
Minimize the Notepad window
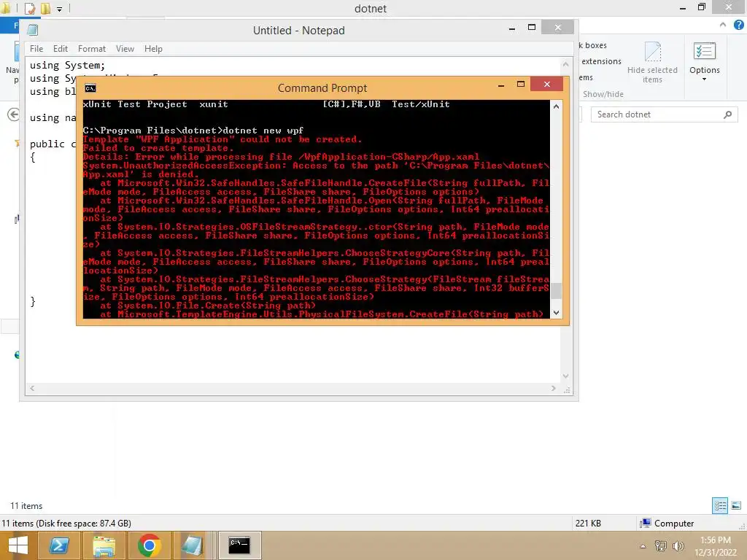(512, 28)
